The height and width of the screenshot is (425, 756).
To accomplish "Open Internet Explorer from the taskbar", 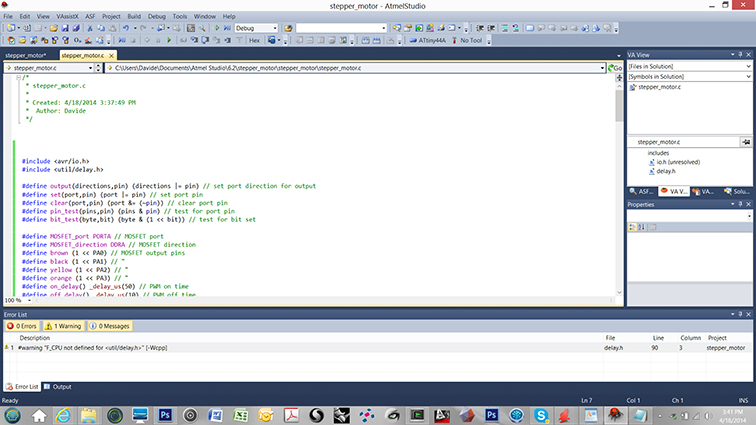I will coord(64,415).
